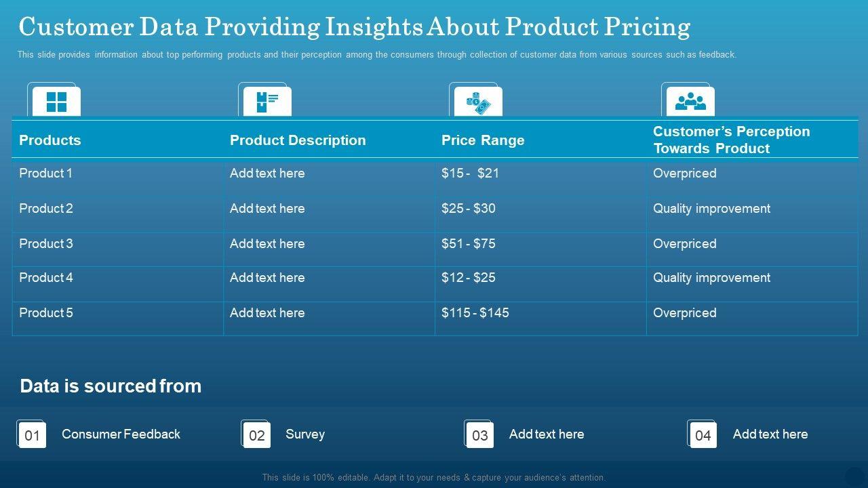Image resolution: width=868 pixels, height=488 pixels.
Task: Click the document icon above Product Description
Action: click(267, 102)
